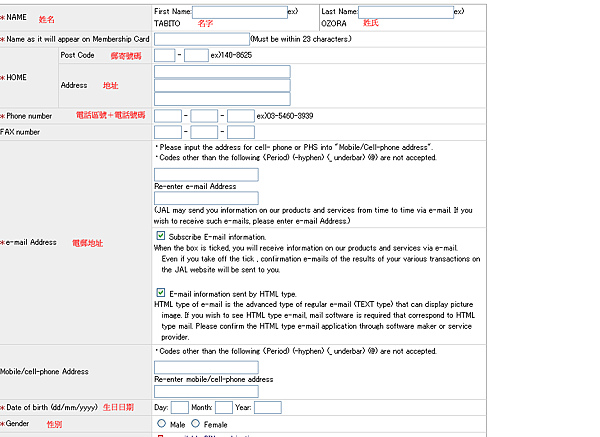Click the last FAX number box
Screen dimensions: 600x437
tap(241, 132)
